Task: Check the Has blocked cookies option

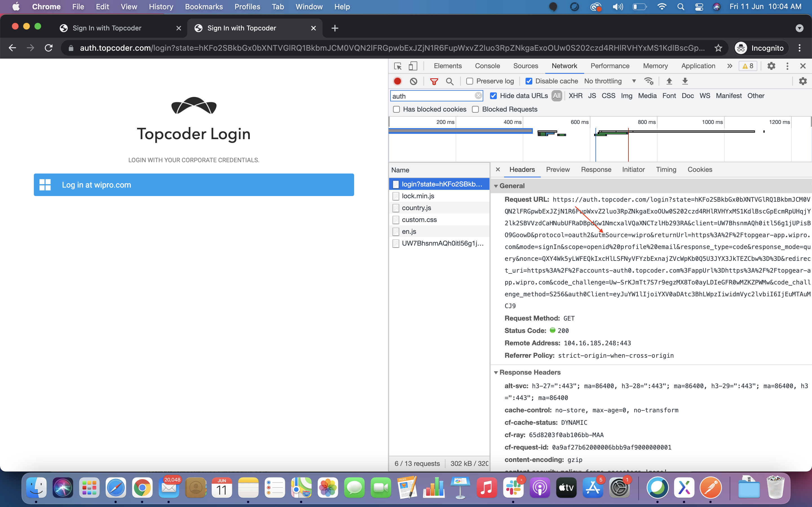Action: point(397,109)
